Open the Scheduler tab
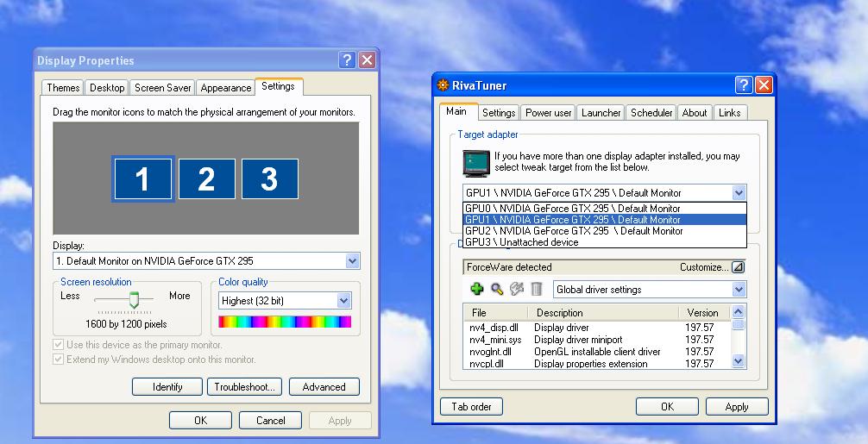 [651, 113]
